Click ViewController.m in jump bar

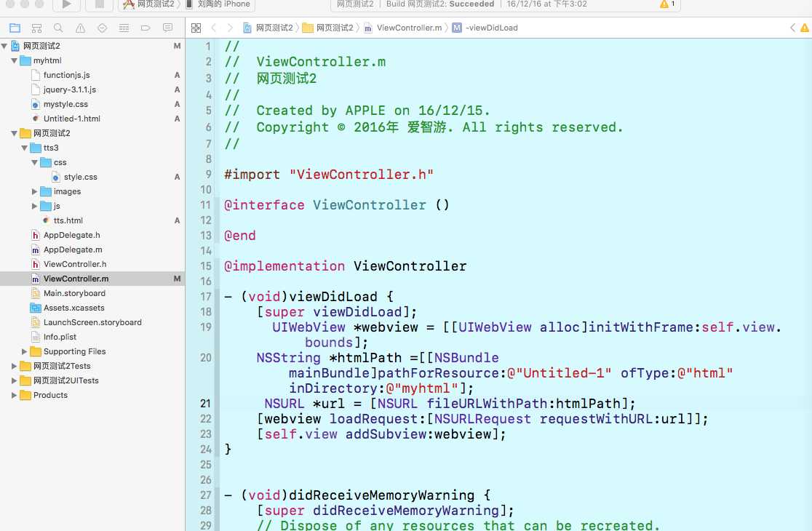[403, 28]
